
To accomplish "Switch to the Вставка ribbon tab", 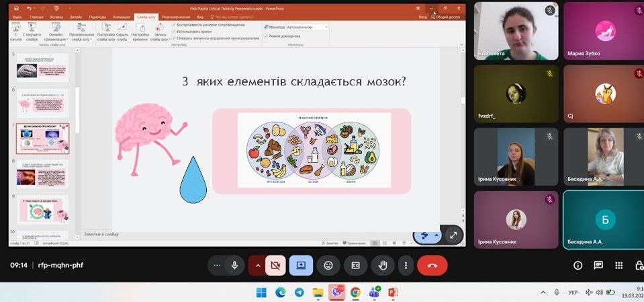I will tap(56, 15).
